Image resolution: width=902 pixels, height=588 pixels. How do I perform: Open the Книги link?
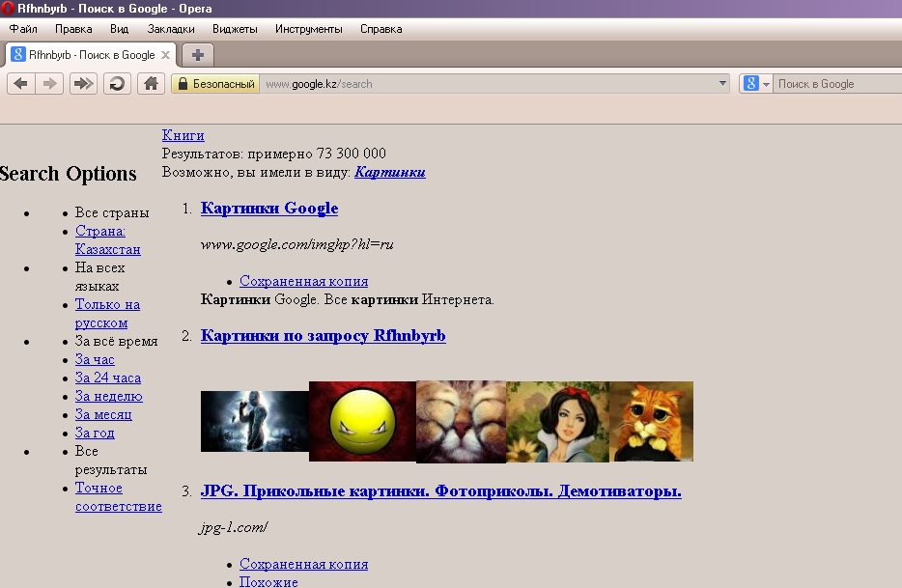click(183, 135)
